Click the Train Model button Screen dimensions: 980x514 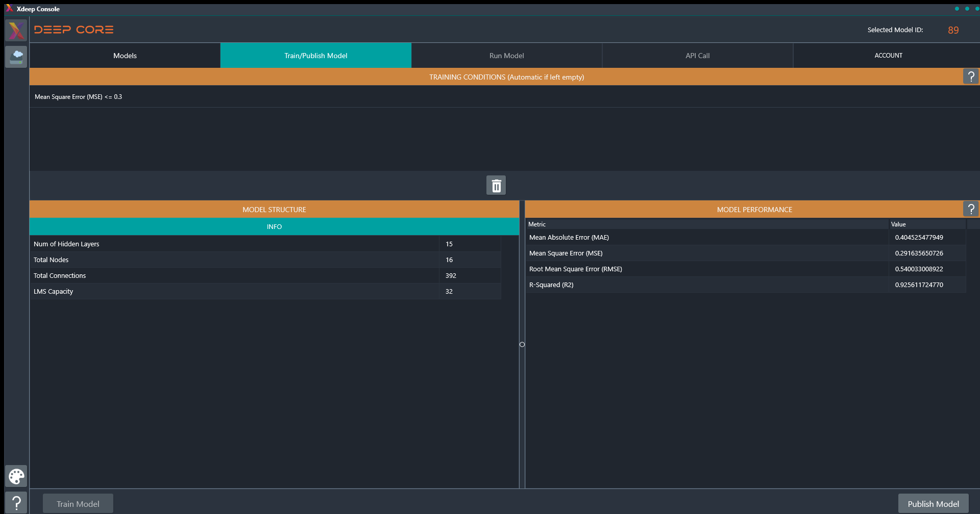click(78, 504)
